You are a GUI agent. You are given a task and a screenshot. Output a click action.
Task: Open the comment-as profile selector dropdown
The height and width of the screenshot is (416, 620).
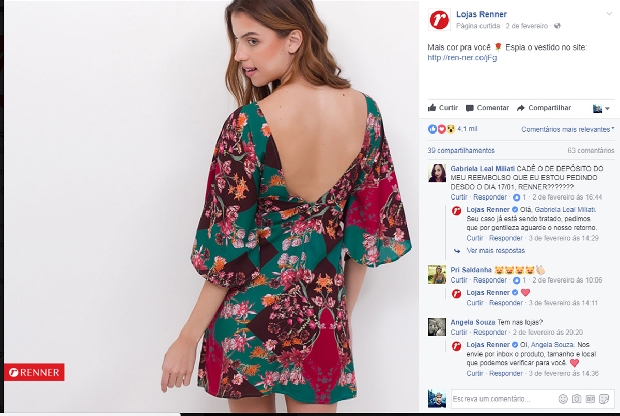pyautogui.click(x=601, y=108)
